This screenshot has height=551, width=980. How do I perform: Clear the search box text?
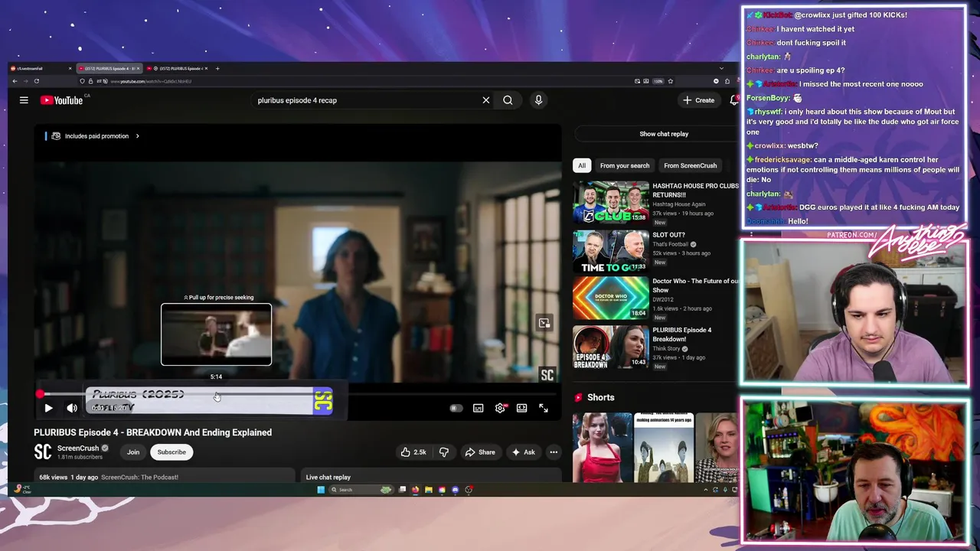tap(485, 100)
